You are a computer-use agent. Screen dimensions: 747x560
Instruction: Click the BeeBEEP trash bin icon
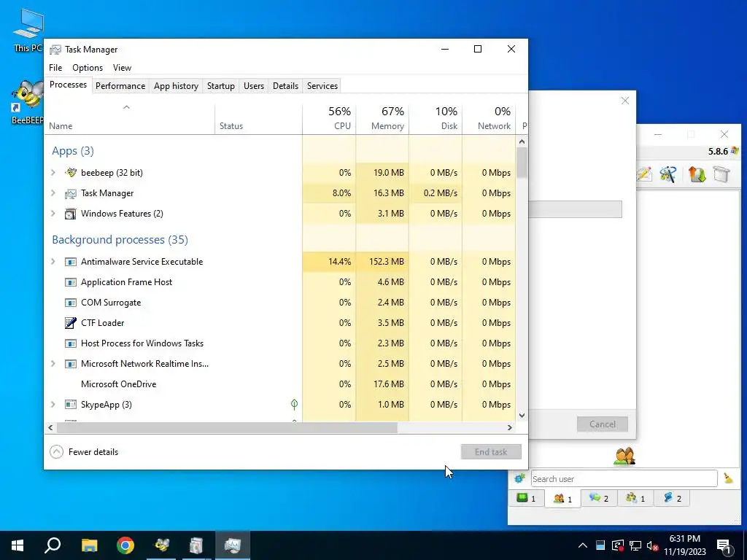721,174
